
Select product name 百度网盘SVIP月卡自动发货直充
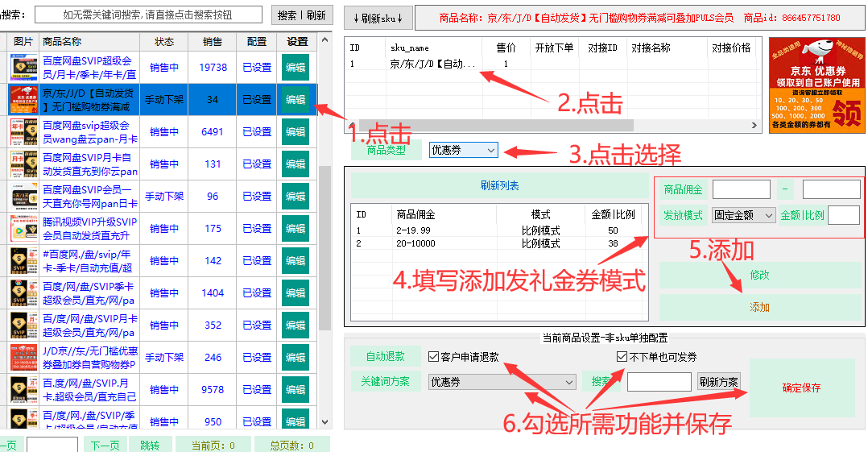[x=90, y=164]
